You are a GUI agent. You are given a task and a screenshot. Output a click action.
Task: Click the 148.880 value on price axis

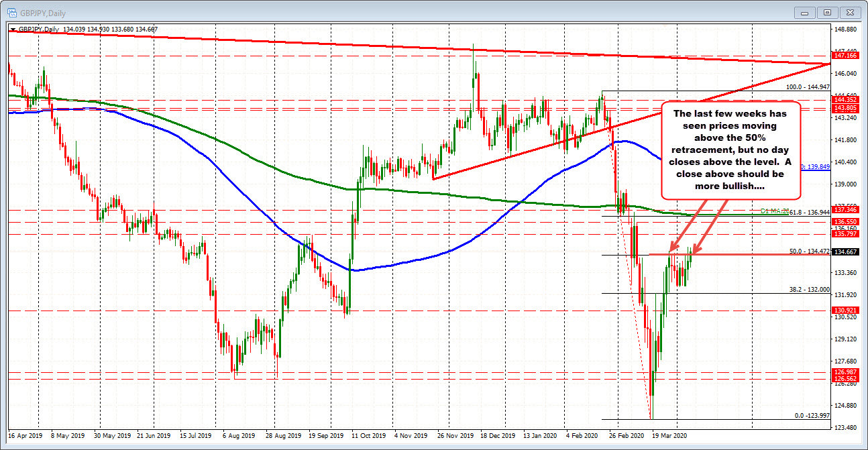[x=846, y=30]
